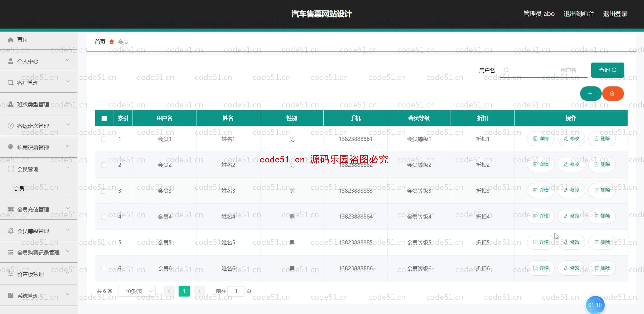Click 管理员 abo in the header
644x314 pixels.
tap(539, 14)
